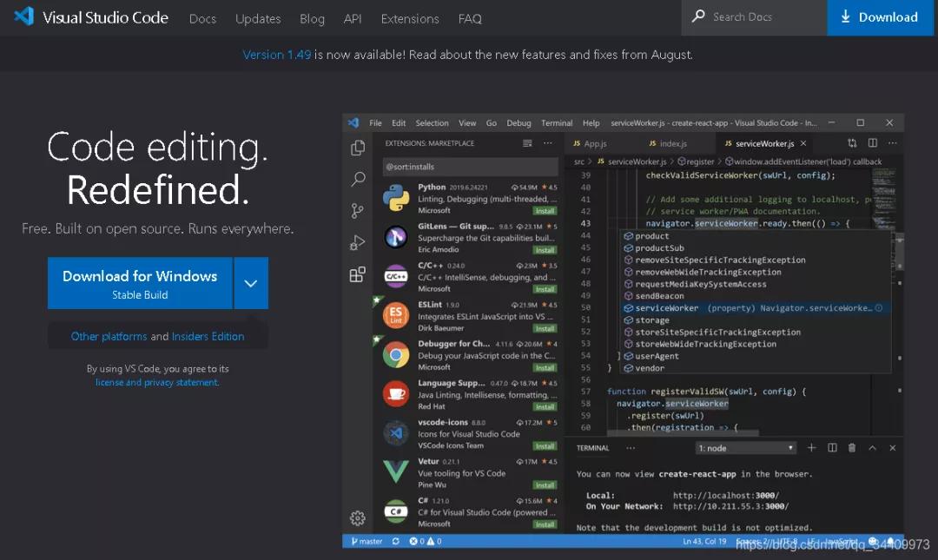Click the errors and warnings status item
Image resolution: width=938 pixels, height=560 pixels.
426,542
